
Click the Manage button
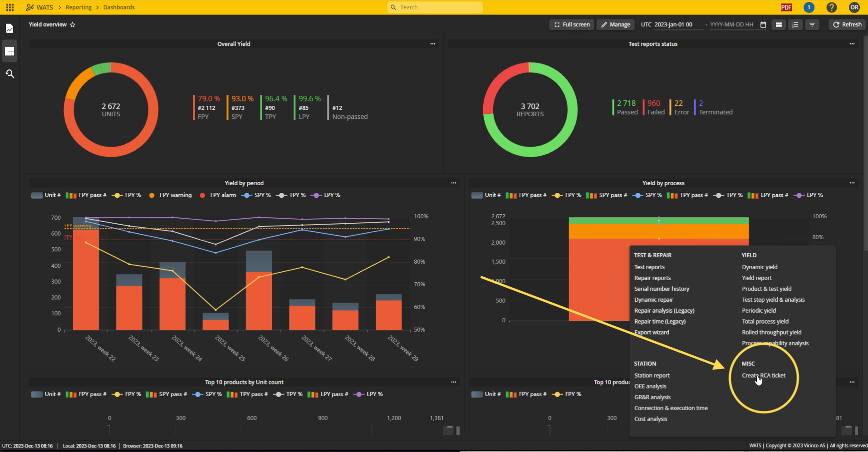(x=616, y=25)
